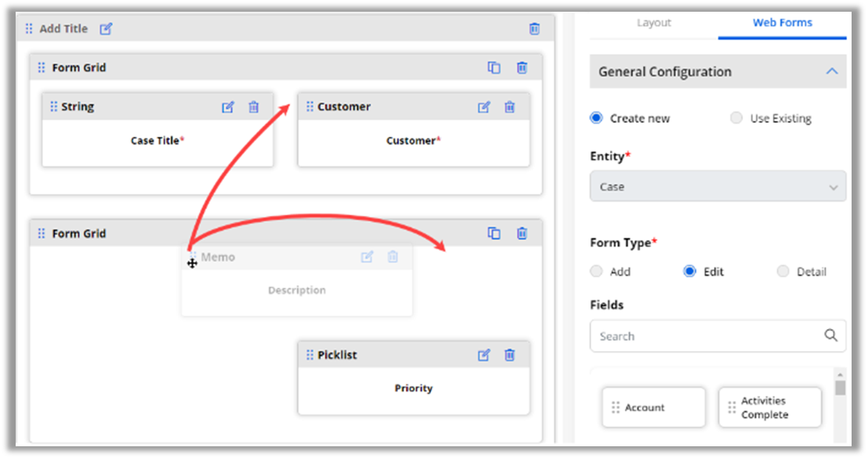868x458 pixels.
Task: Delete the String Case Title field
Action: pyautogui.click(x=253, y=107)
